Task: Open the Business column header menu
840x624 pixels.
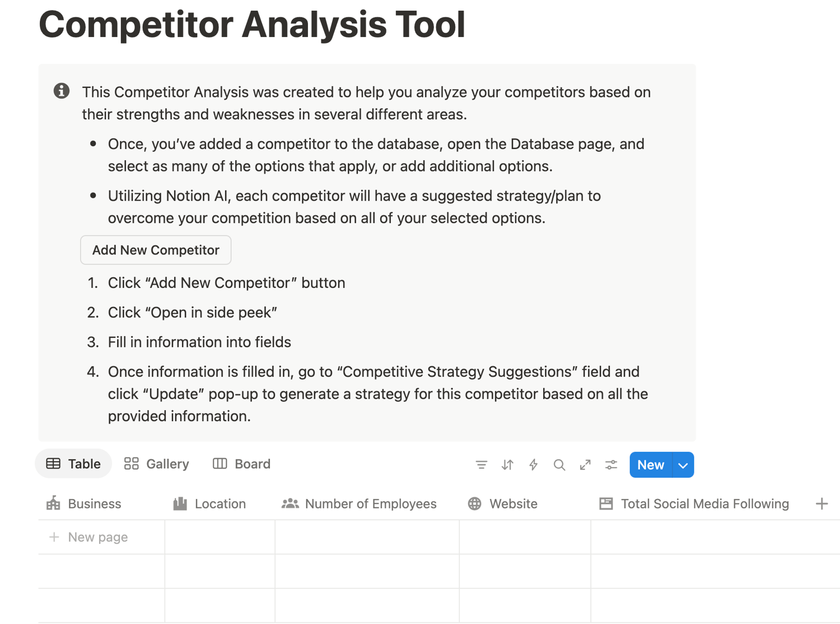Action: click(94, 504)
